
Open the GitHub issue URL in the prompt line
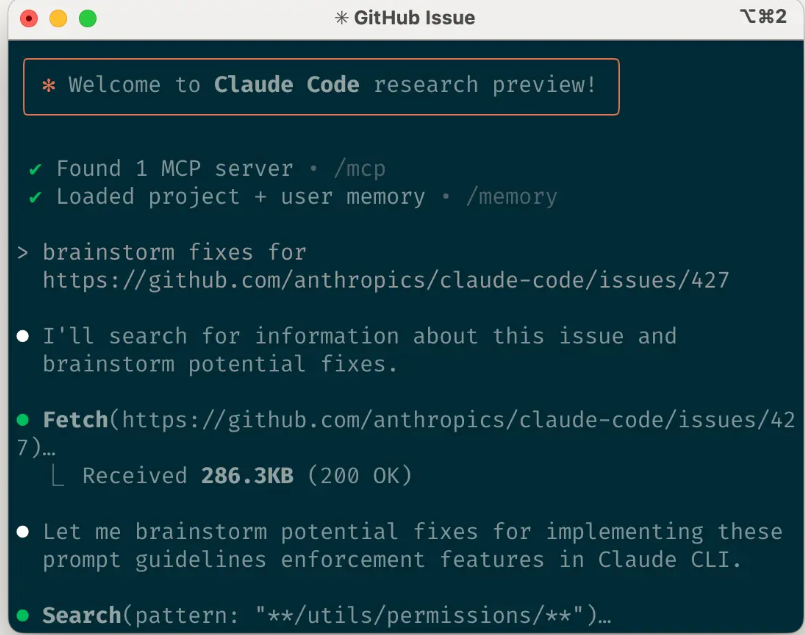pyautogui.click(x=386, y=280)
